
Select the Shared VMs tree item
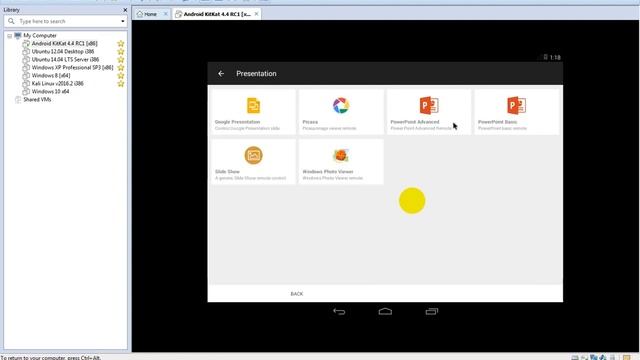coord(37,100)
